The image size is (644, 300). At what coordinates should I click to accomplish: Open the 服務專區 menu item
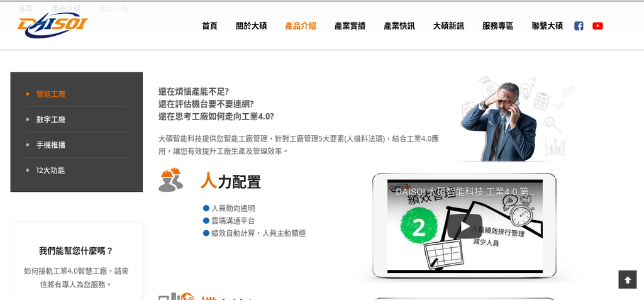498,26
